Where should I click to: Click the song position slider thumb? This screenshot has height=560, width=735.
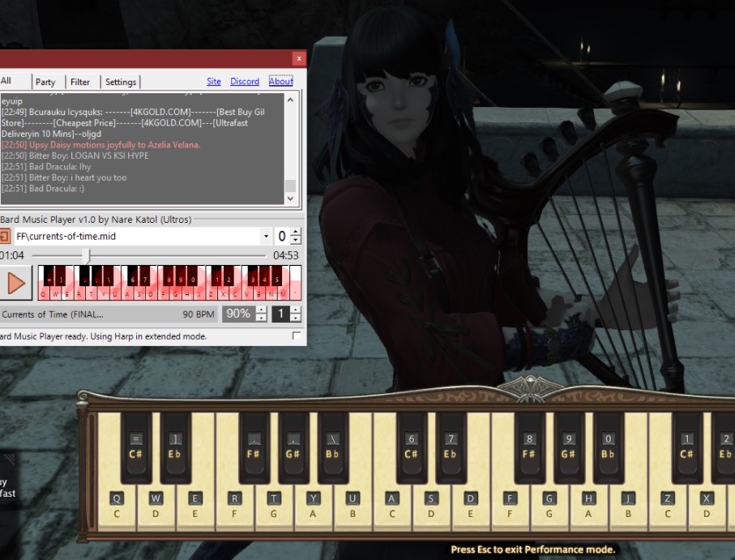[x=86, y=255]
